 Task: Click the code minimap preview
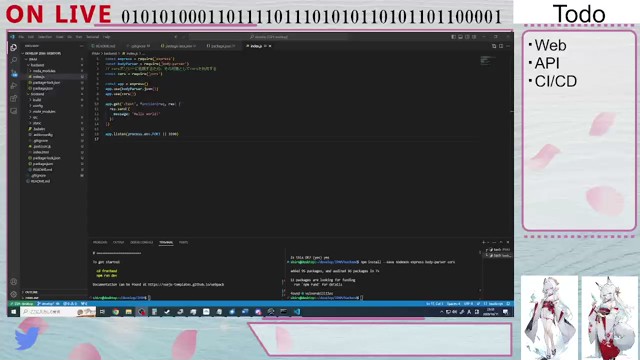[x=487, y=61]
